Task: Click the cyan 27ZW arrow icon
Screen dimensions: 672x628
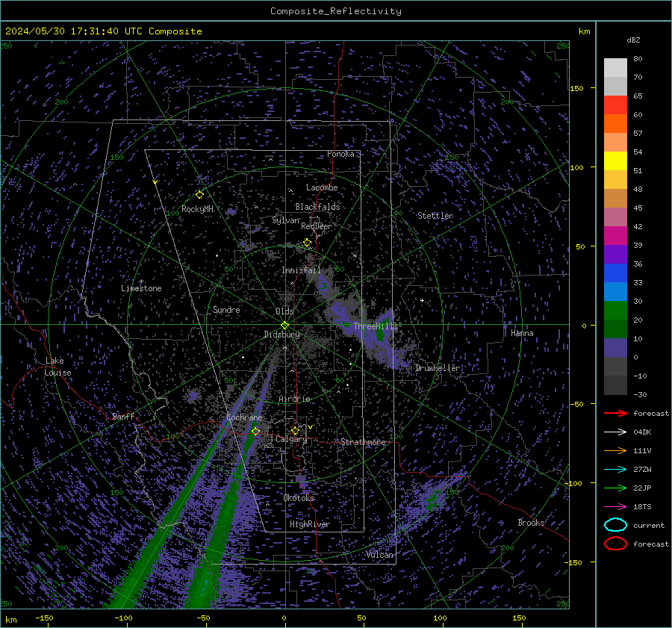Action: pos(615,470)
